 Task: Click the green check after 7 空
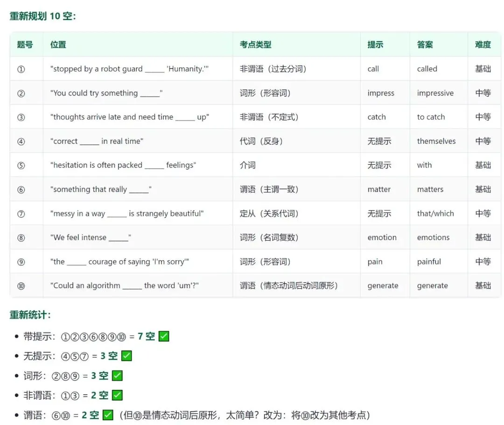[164, 336]
